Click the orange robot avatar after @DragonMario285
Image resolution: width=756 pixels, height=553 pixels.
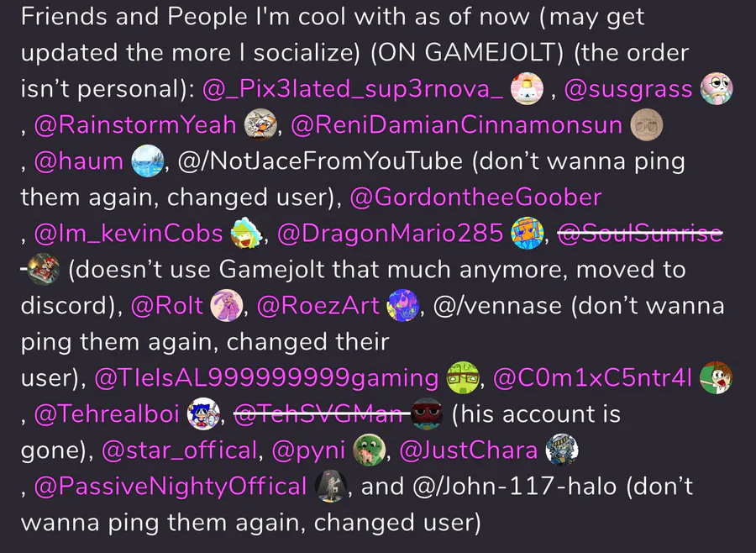pos(528,233)
